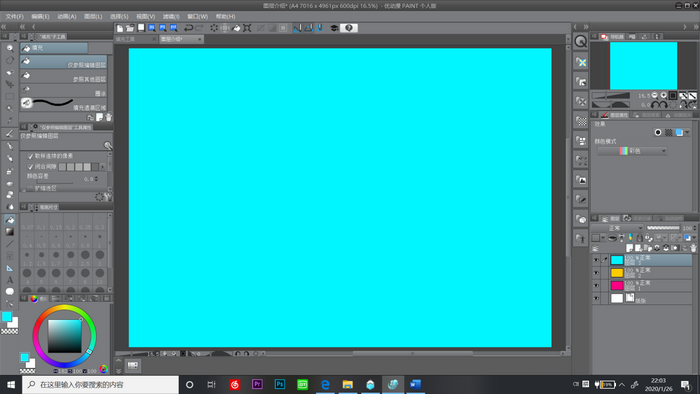Viewport: 700px width, 394px height.
Task: Click the save document icon
Action: tap(141, 28)
